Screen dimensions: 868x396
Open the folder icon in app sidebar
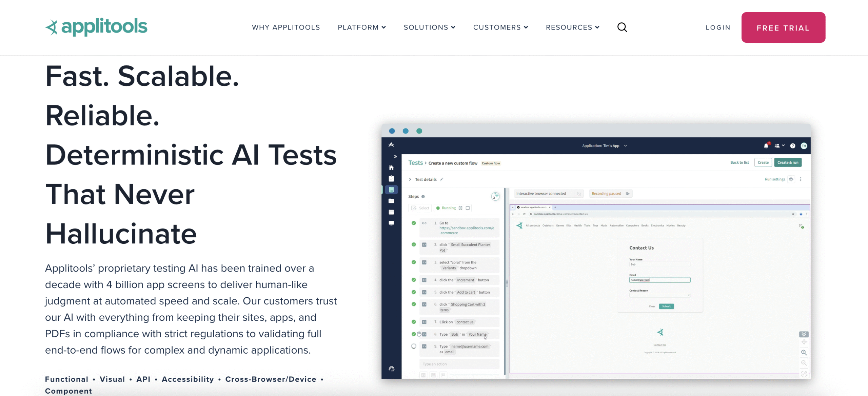tap(391, 201)
